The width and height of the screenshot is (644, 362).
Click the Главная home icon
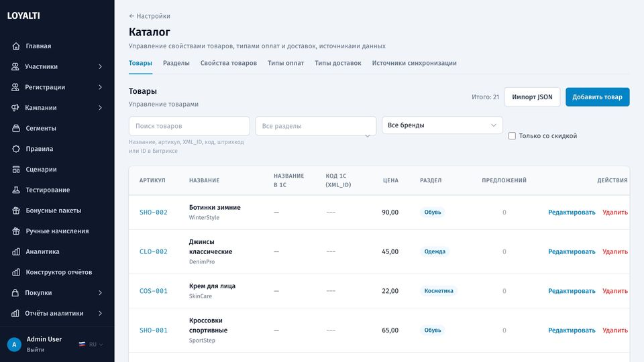click(x=16, y=46)
